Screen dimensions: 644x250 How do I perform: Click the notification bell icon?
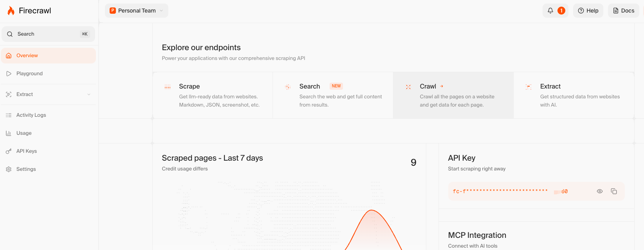point(550,11)
